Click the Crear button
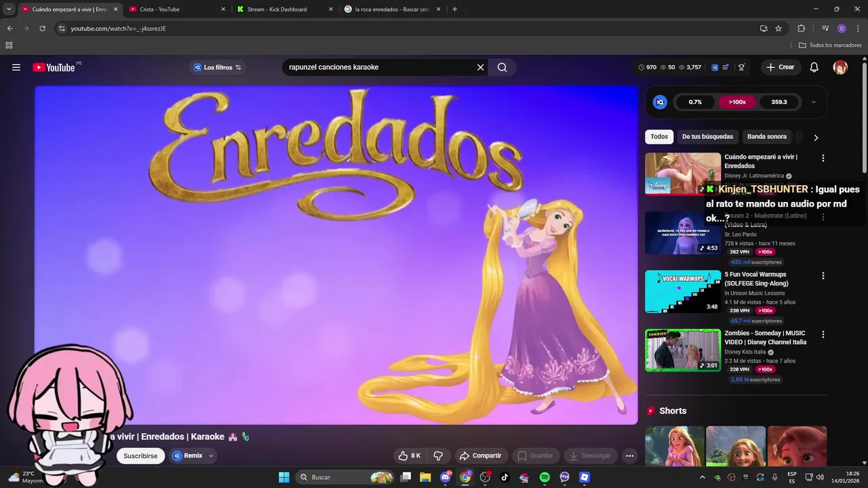This screenshot has width=868, height=488. click(x=781, y=67)
